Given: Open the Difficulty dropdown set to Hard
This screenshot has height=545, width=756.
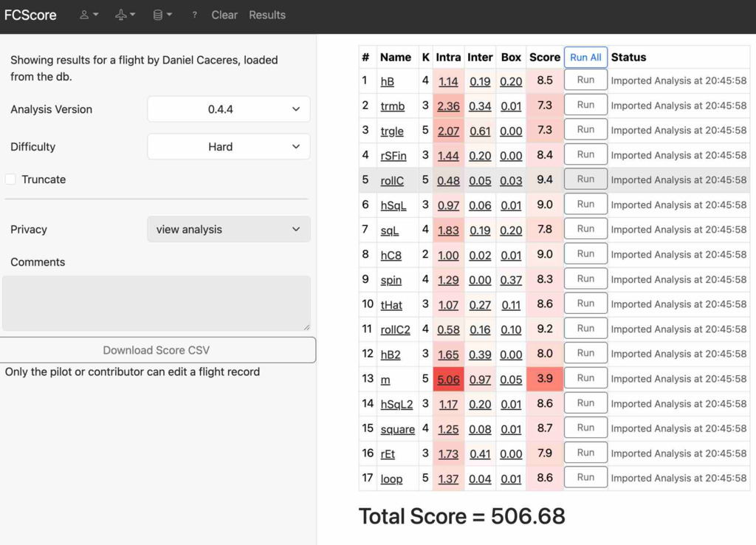Looking at the screenshot, I should [228, 147].
